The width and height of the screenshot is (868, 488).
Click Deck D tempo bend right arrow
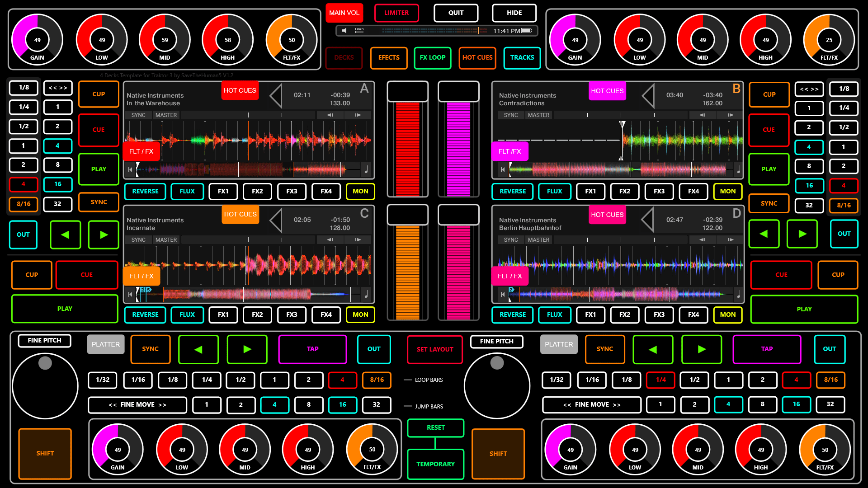tap(730, 240)
